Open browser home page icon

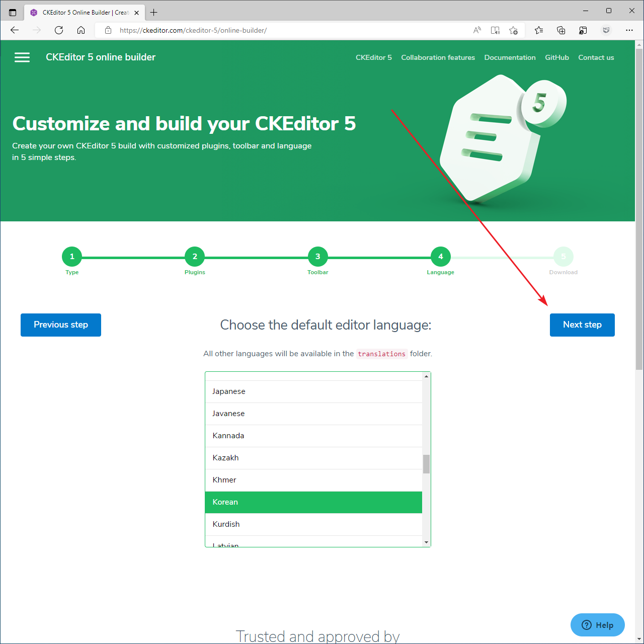click(81, 30)
